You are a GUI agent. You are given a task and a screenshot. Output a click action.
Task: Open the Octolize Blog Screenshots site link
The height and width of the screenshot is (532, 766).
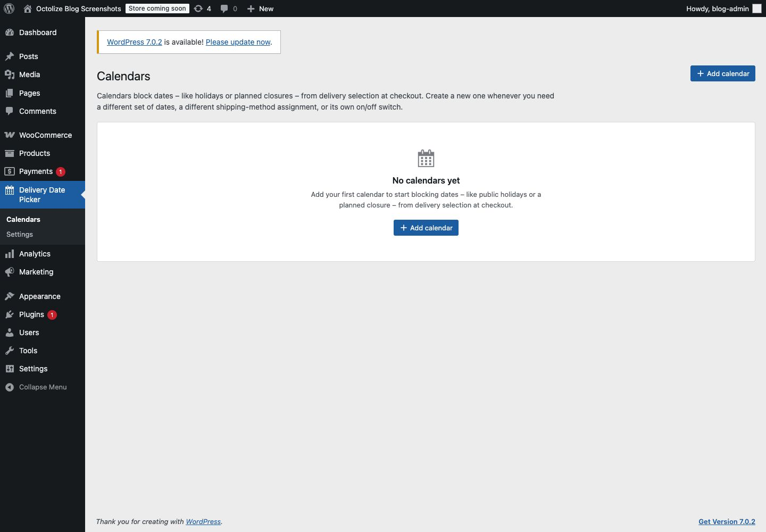[79, 9]
